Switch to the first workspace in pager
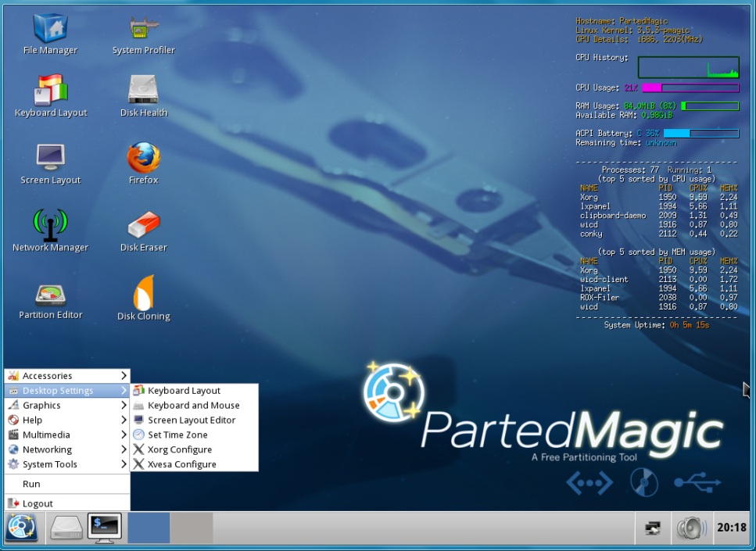 (x=149, y=528)
